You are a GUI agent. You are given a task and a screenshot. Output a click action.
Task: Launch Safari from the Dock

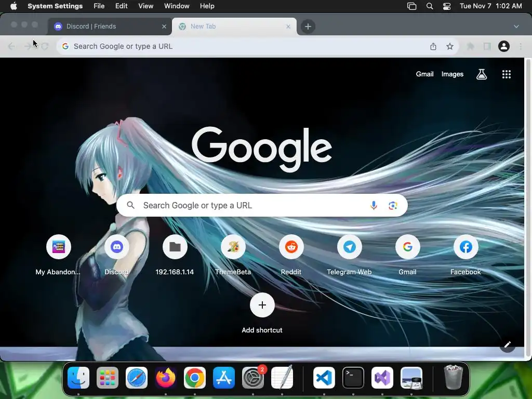click(137, 377)
